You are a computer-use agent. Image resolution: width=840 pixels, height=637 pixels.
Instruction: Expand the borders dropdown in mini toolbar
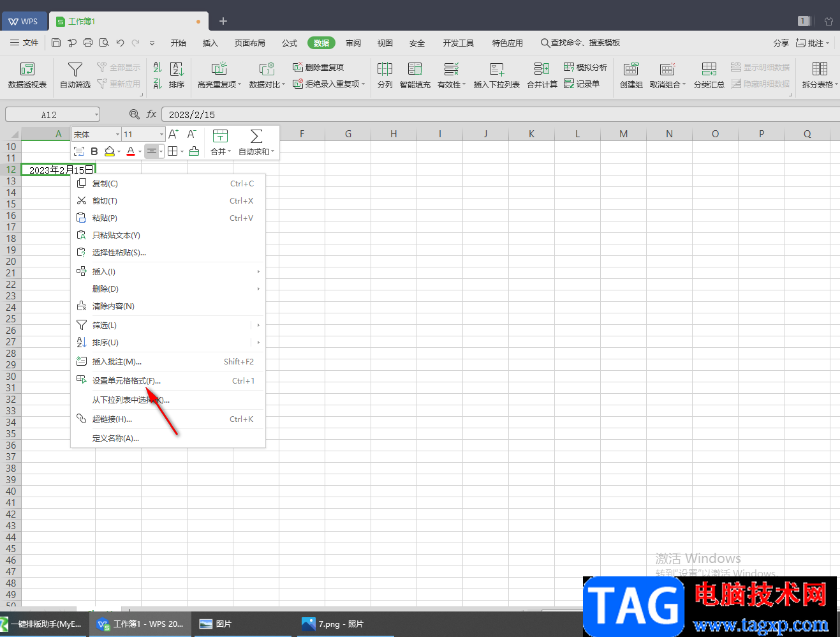(x=182, y=152)
